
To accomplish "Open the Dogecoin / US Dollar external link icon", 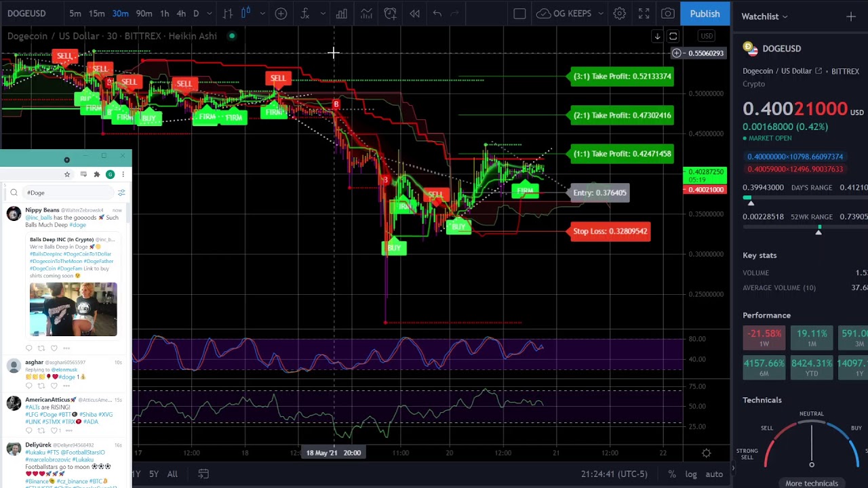I will tap(818, 70).
